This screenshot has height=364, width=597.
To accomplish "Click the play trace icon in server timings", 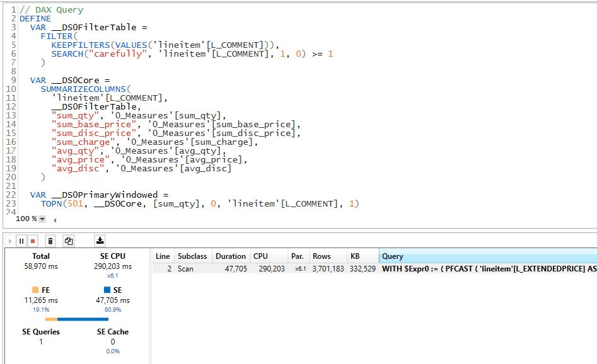I will coord(10,241).
